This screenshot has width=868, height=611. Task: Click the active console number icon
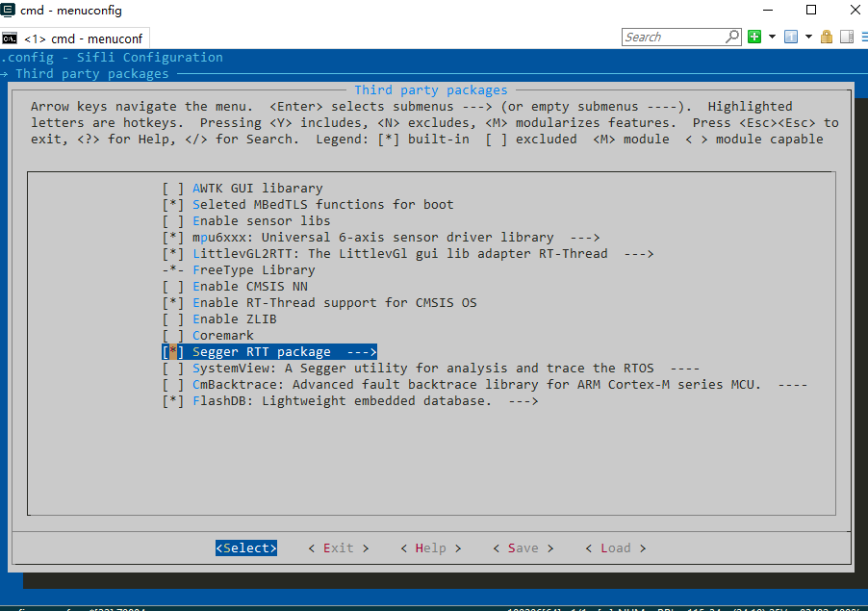coord(791,37)
